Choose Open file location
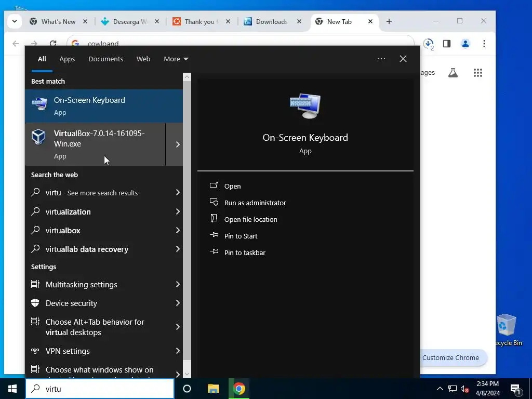Image resolution: width=532 pixels, height=399 pixels. (x=251, y=220)
